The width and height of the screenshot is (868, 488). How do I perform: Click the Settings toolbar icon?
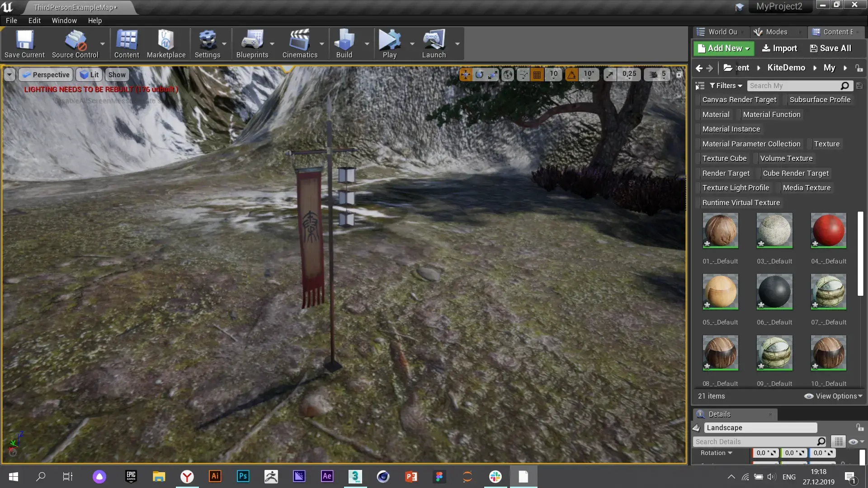coord(208,44)
